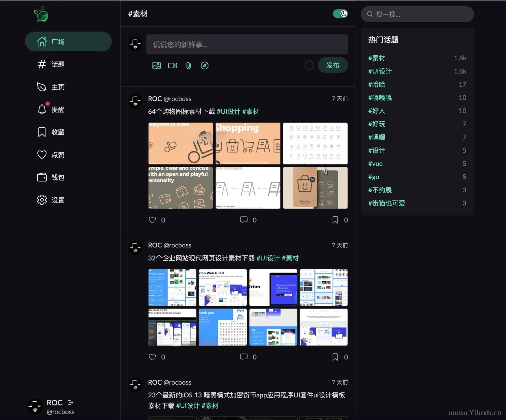Click the image upload icon
This screenshot has width=506, height=420.
[156, 66]
